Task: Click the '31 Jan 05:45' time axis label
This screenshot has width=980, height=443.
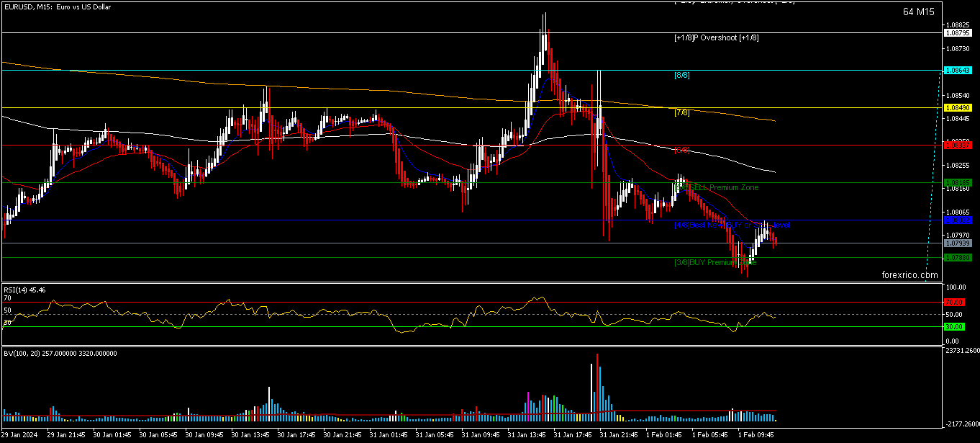Action: coord(435,436)
